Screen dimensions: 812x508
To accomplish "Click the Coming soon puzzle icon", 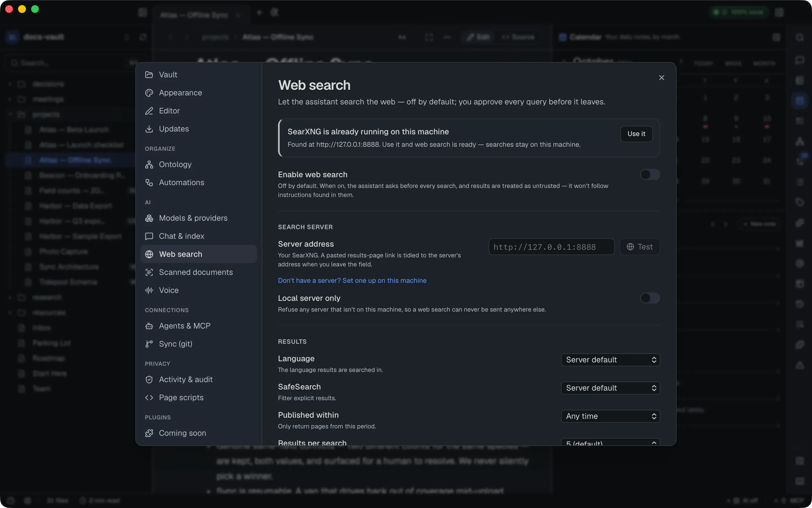I will click(149, 433).
